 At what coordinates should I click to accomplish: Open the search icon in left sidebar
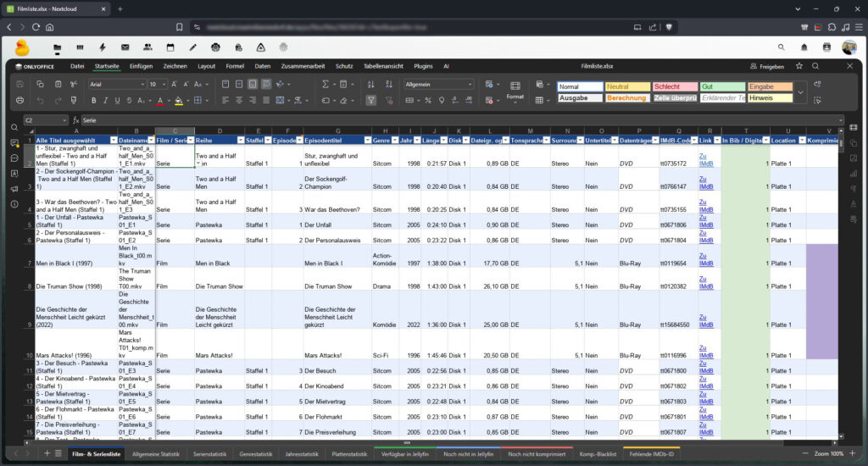coord(14,127)
